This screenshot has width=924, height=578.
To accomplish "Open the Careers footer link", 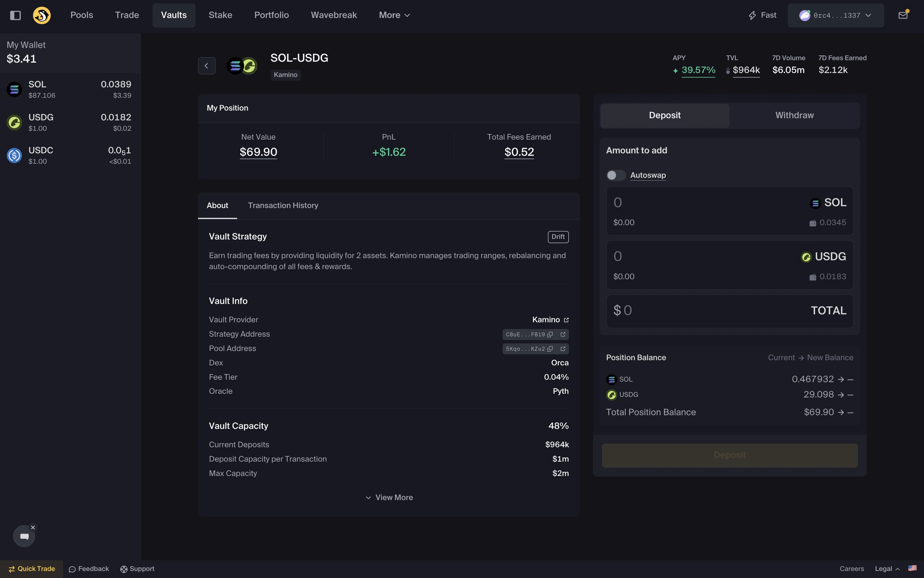I will [852, 569].
